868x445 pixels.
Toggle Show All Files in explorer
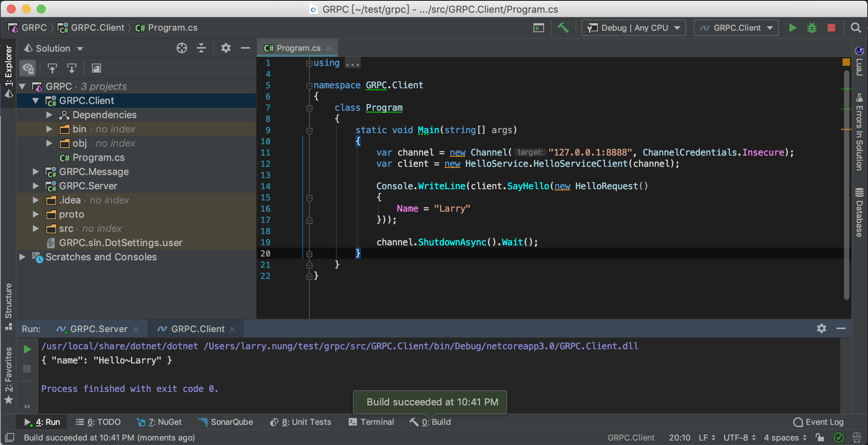[x=28, y=68]
